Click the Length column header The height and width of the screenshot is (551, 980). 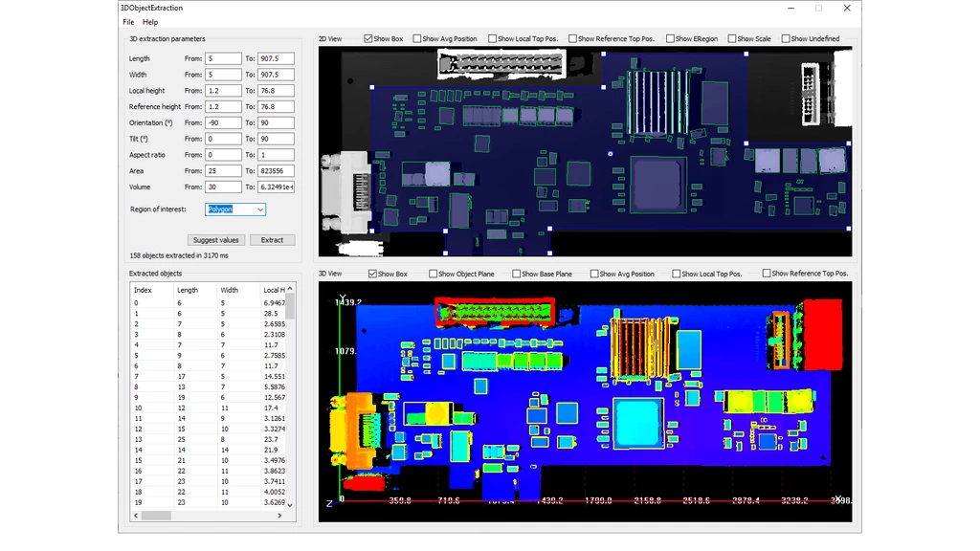[188, 290]
